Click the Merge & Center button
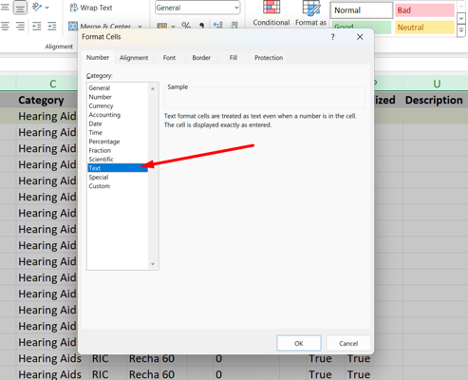This screenshot has height=380, width=468. click(100, 26)
